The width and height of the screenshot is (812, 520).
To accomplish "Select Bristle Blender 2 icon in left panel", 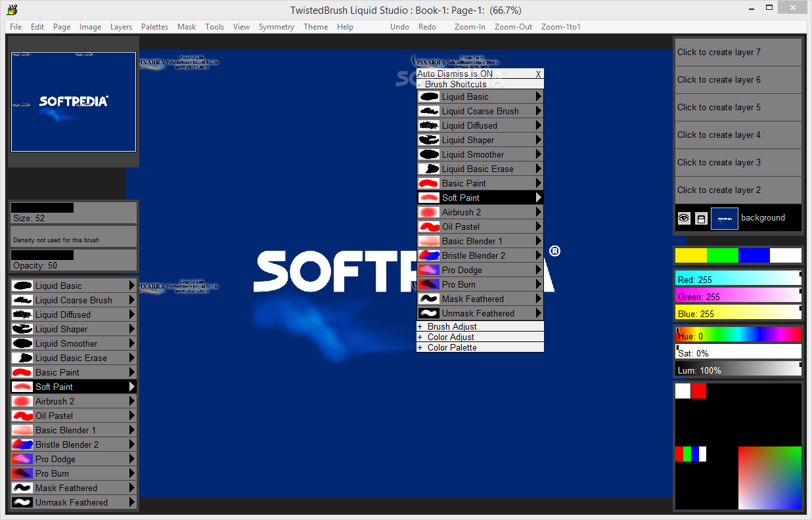I will click(22, 444).
